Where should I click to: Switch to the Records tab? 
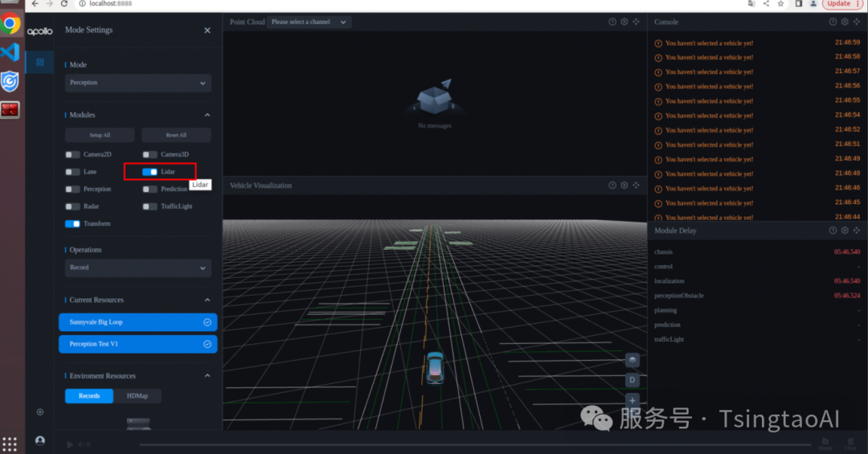[89, 396]
